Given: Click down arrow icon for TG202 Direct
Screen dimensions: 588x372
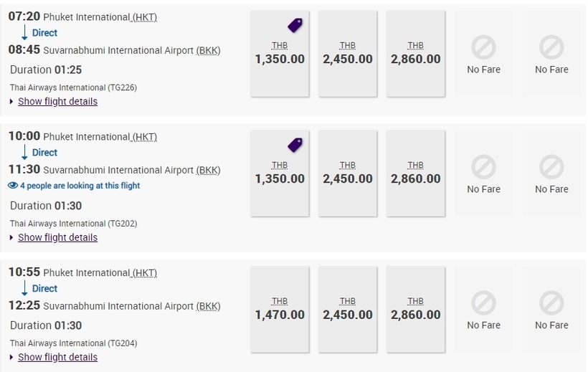Looking at the screenshot, I should tap(24, 153).
